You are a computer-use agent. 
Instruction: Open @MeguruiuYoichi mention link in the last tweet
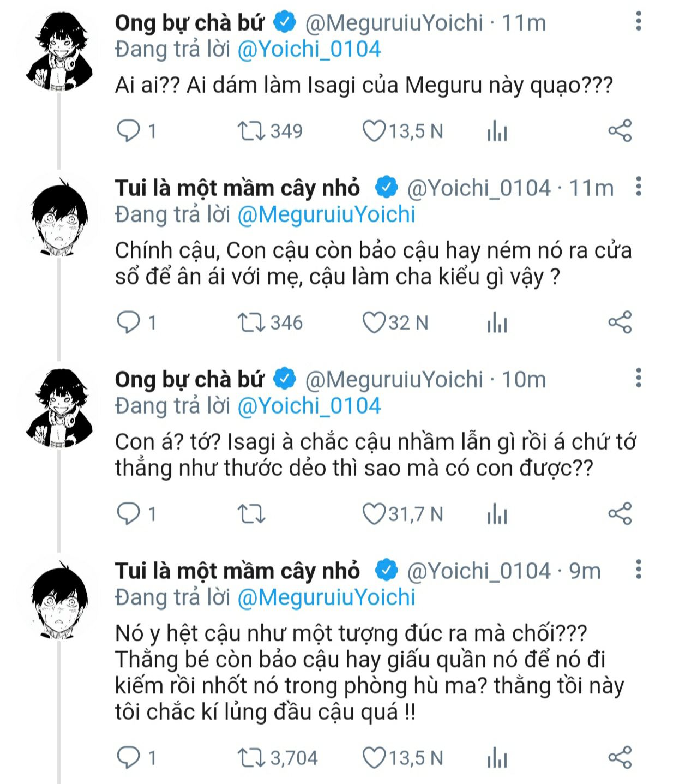[x=326, y=597]
